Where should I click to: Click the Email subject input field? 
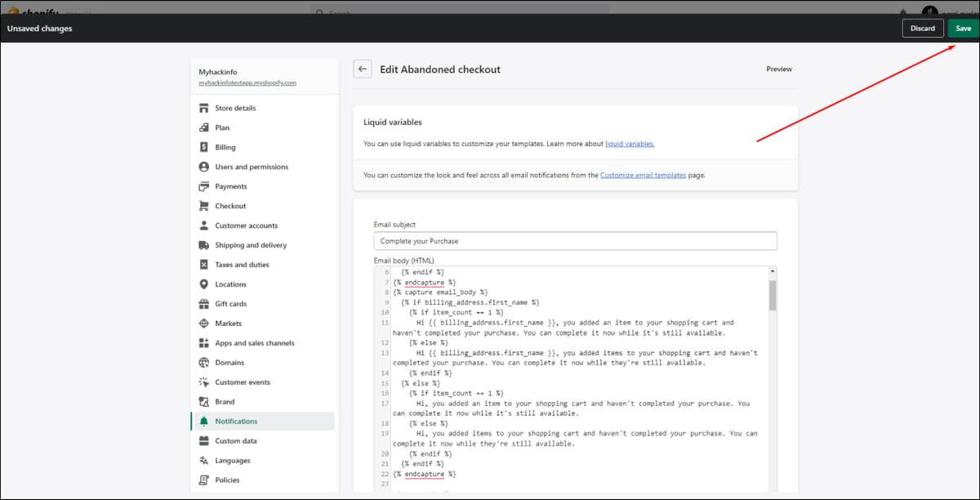(x=575, y=241)
